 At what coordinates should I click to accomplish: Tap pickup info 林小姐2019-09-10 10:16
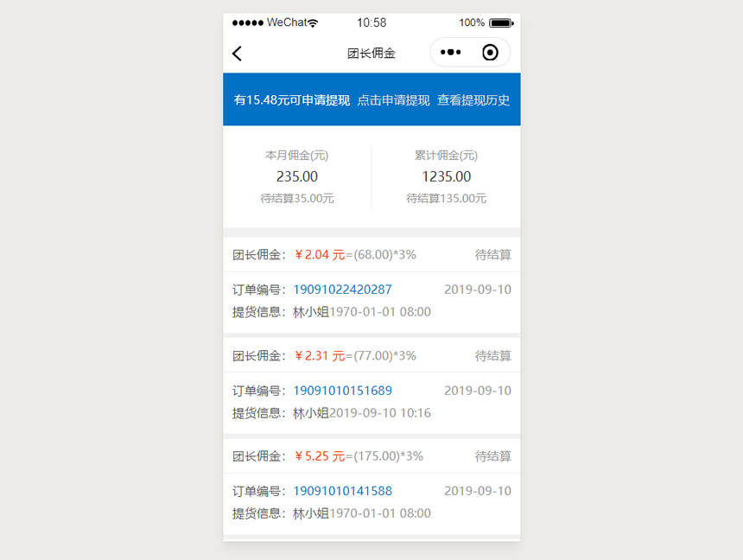(x=362, y=412)
